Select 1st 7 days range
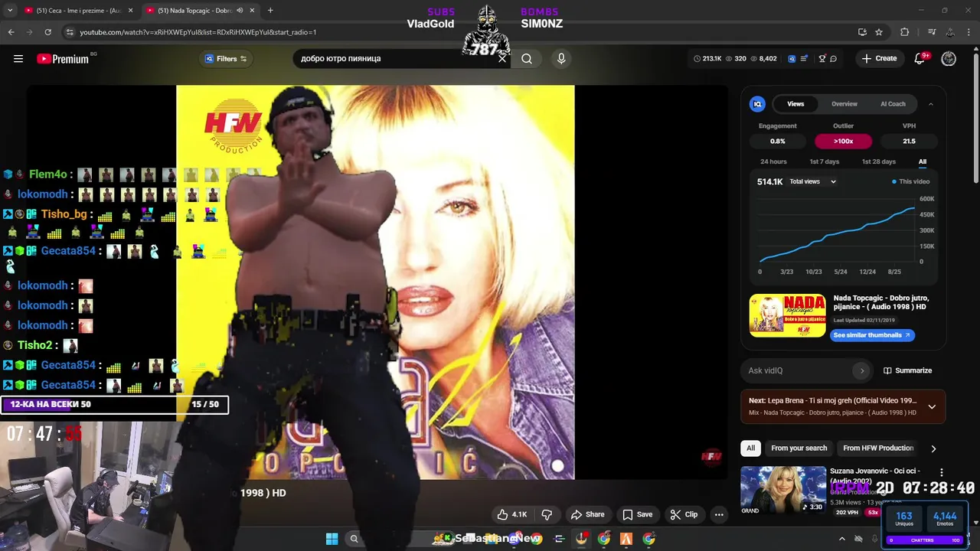The height and width of the screenshot is (551, 980). tap(825, 161)
